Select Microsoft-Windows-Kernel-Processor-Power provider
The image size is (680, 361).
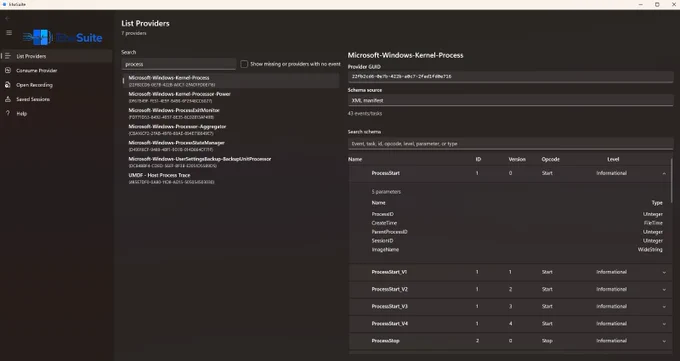coord(231,97)
